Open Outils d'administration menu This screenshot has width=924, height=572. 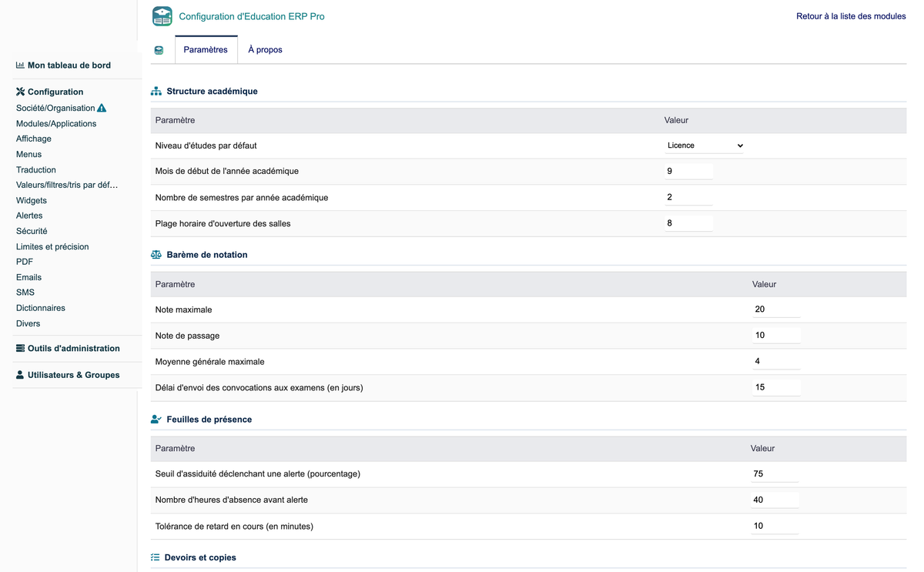[74, 348]
